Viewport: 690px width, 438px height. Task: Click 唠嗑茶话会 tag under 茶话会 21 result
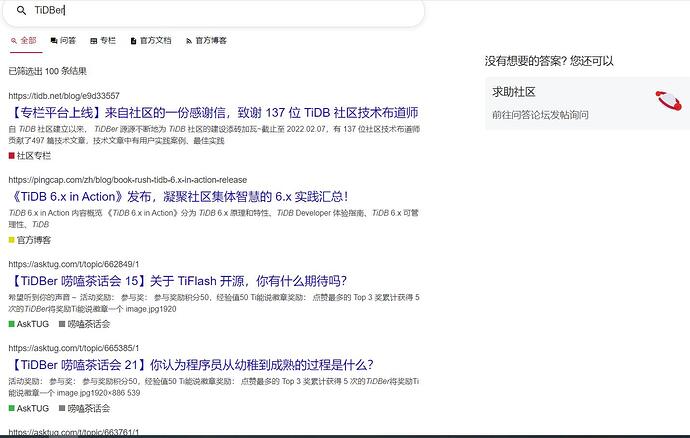point(88,409)
